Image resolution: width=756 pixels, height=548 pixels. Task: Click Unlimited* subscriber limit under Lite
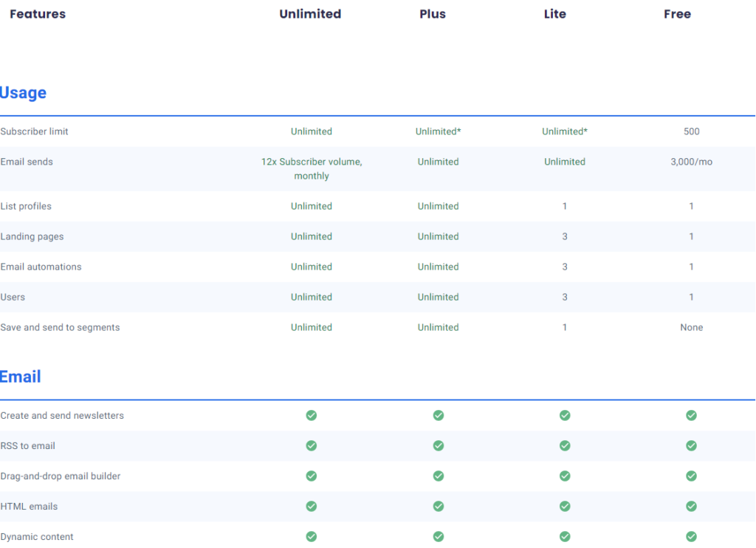pyautogui.click(x=565, y=131)
